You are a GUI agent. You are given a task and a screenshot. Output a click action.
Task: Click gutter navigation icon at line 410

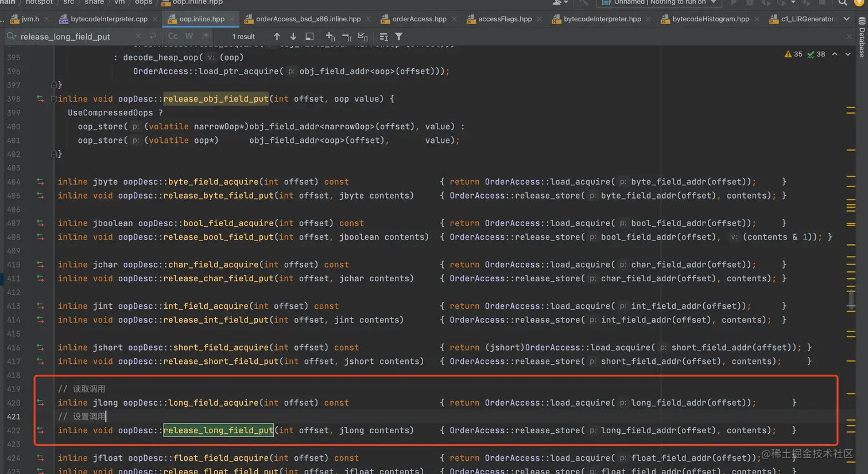click(40, 265)
